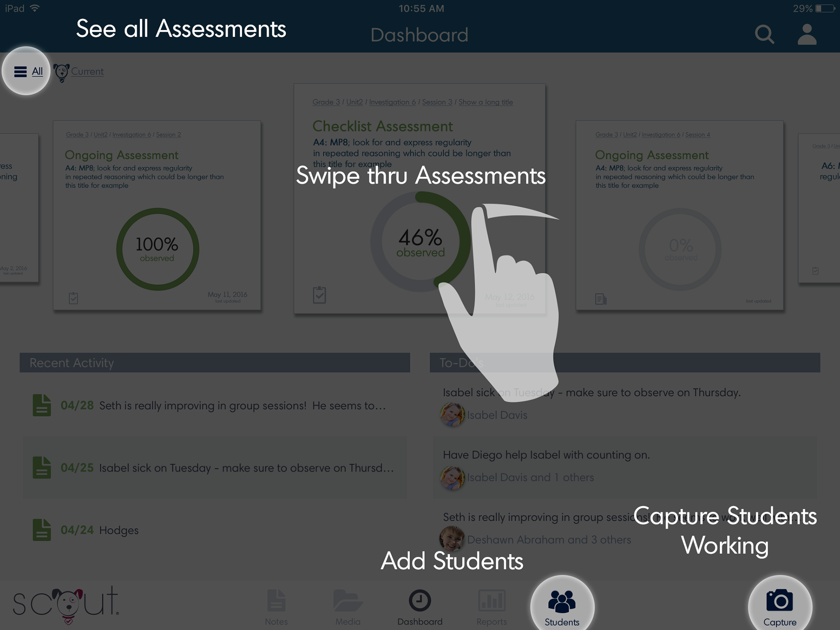
Task: Click the "Show a long title" breadcrumb link
Action: pos(485,102)
